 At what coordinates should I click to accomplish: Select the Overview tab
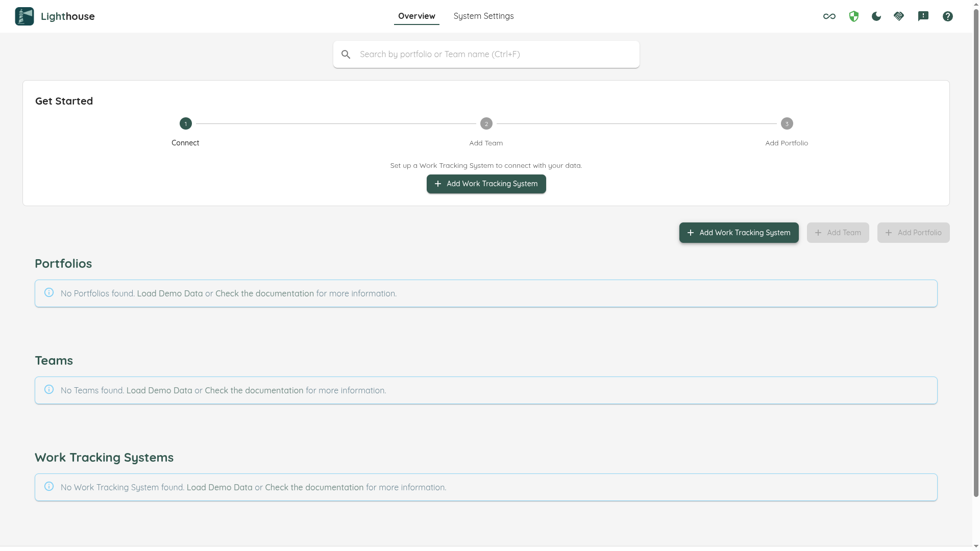click(x=416, y=16)
